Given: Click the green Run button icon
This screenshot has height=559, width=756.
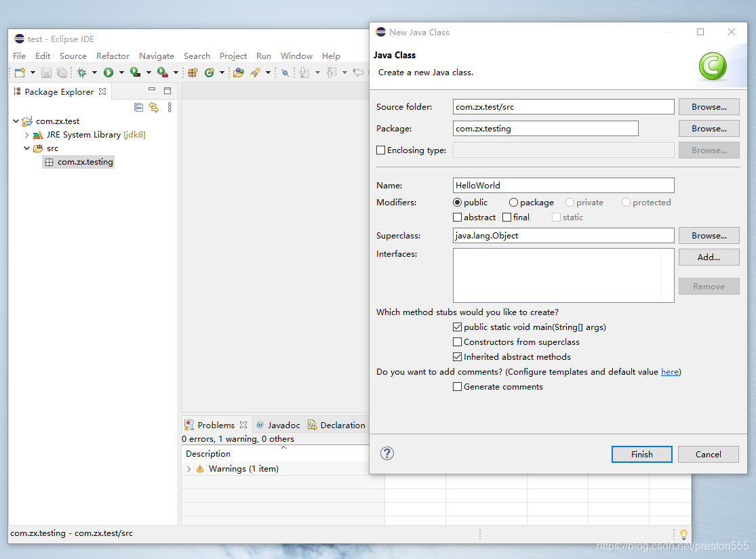Looking at the screenshot, I should pos(108,73).
